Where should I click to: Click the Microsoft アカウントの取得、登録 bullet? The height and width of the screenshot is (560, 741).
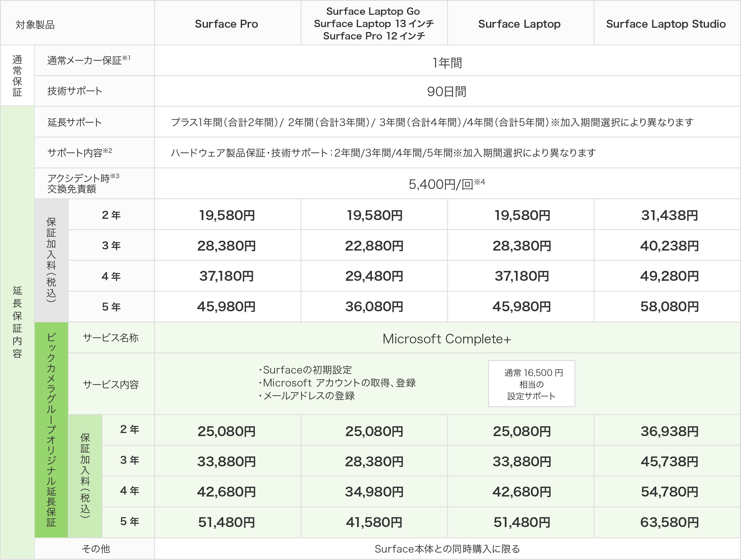[x=337, y=383]
